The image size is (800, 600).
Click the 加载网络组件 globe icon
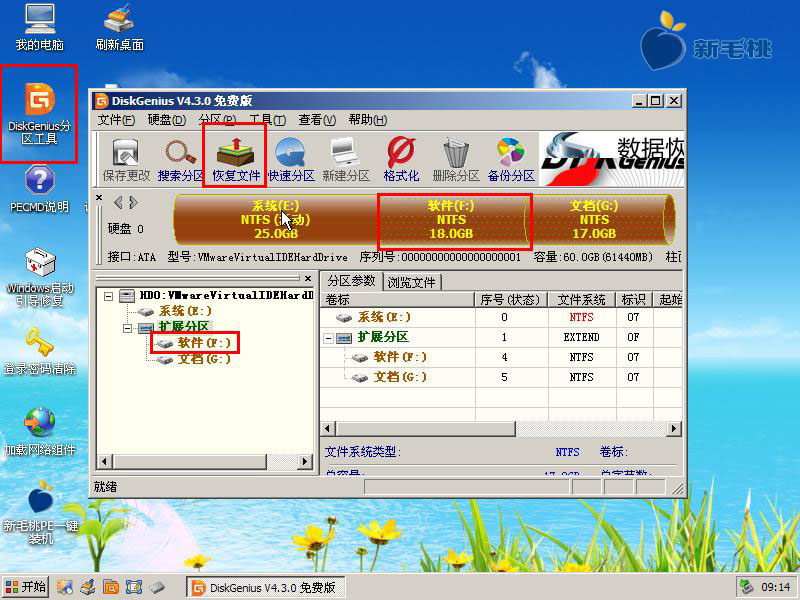point(40,432)
